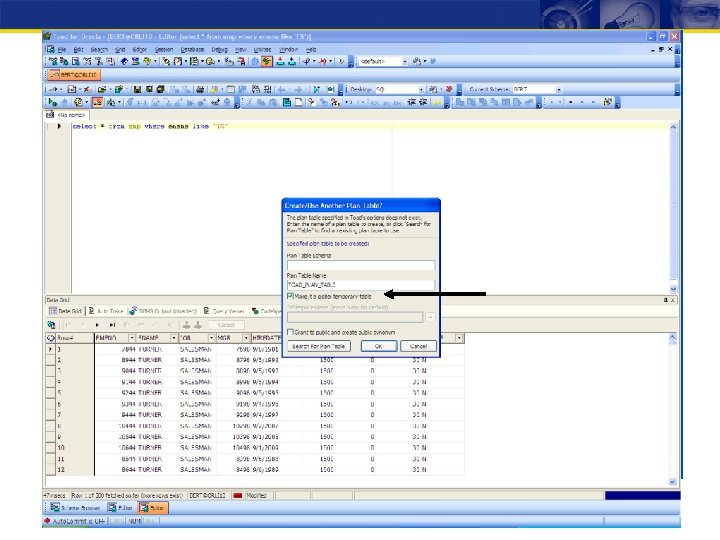This screenshot has width=720, height=540.
Task: Click Cancel in the plan table dialog
Action: coord(418,346)
